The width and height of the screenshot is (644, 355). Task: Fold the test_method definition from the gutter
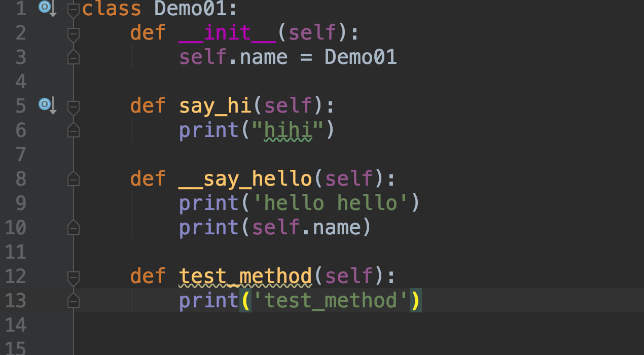pyautogui.click(x=74, y=278)
